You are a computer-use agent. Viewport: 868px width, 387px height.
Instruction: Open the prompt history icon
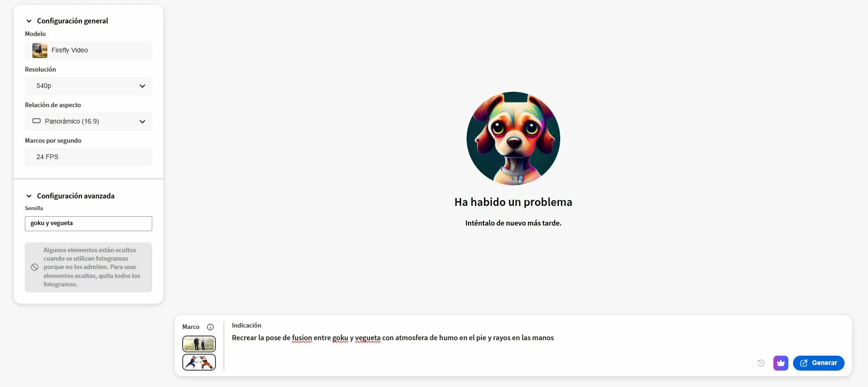761,363
